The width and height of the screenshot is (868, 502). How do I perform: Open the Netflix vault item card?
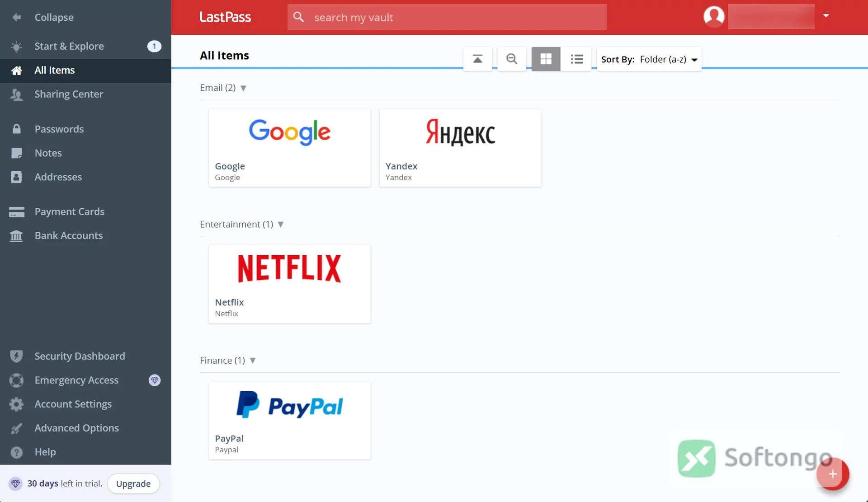[289, 284]
